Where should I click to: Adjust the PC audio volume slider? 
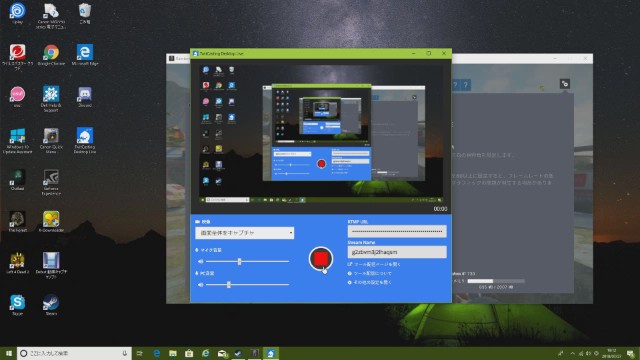(247, 284)
